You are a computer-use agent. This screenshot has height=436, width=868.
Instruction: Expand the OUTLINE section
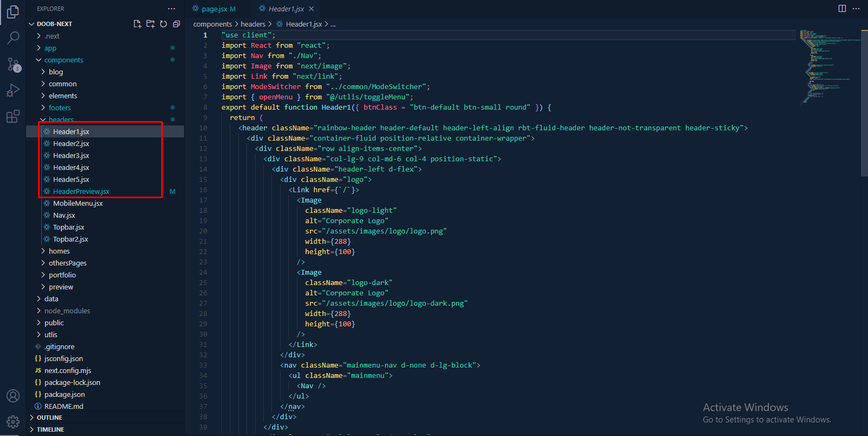(105, 418)
